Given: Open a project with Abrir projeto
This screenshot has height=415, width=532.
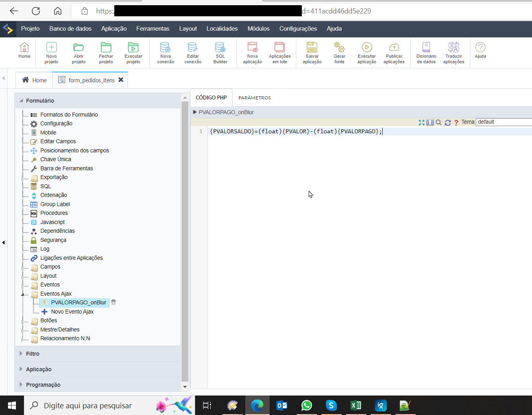Looking at the screenshot, I should point(79,53).
